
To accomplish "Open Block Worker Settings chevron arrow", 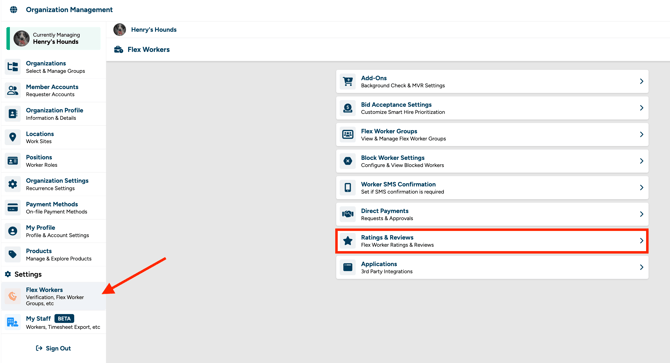I will tap(641, 161).
